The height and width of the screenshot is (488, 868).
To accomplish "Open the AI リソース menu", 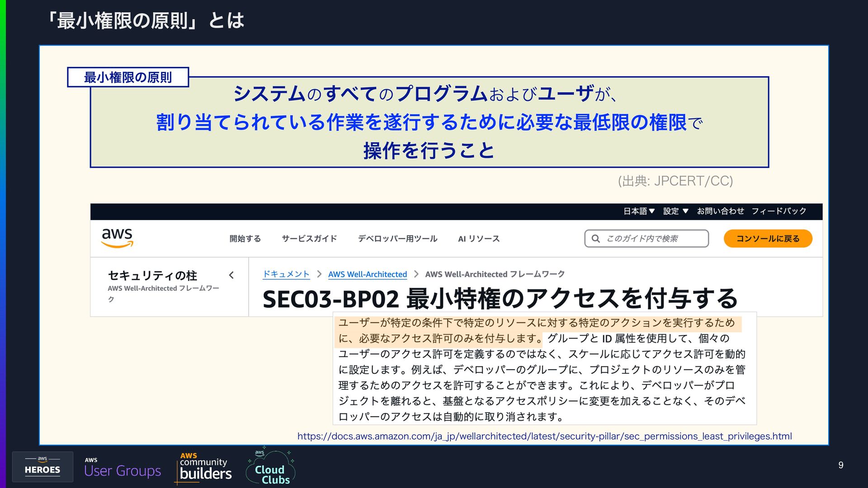I will pos(479,239).
